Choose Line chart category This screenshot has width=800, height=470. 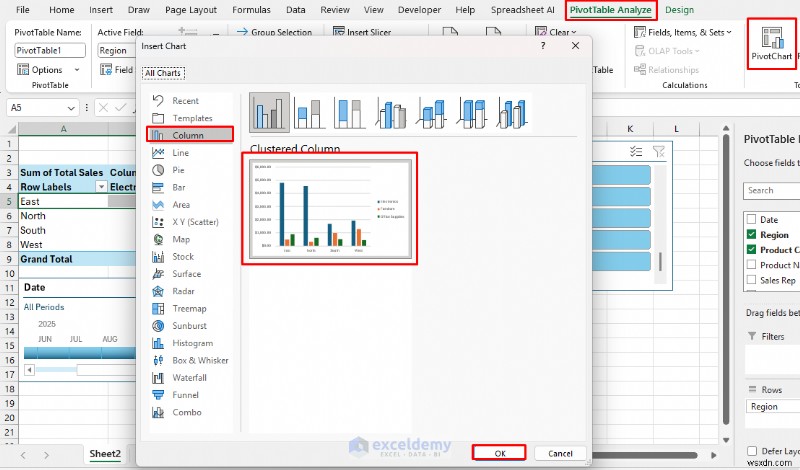(x=191, y=153)
